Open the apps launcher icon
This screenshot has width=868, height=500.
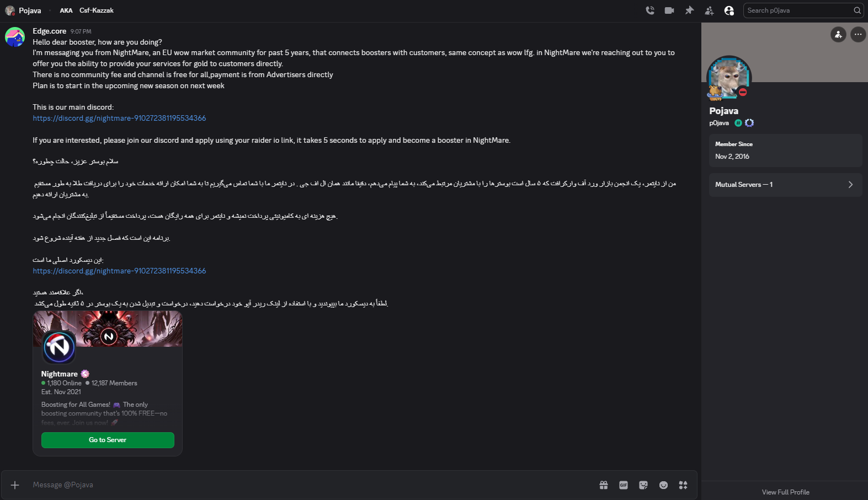point(683,485)
